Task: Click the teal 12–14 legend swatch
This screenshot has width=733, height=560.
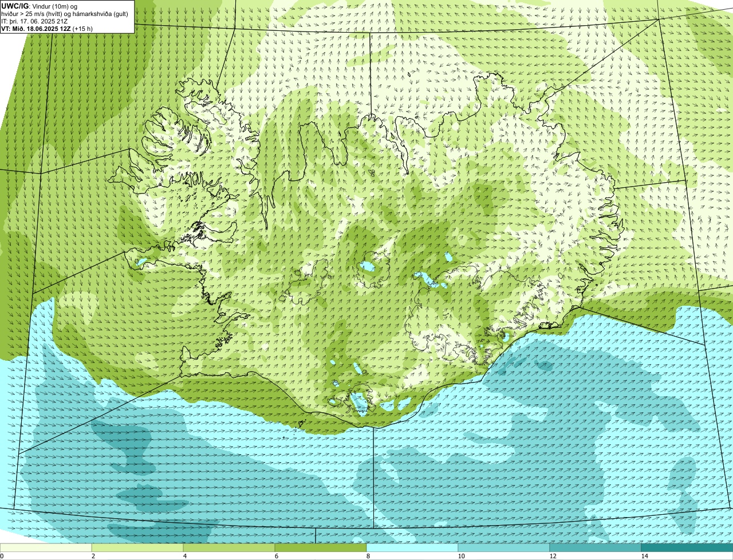Action: (596, 547)
